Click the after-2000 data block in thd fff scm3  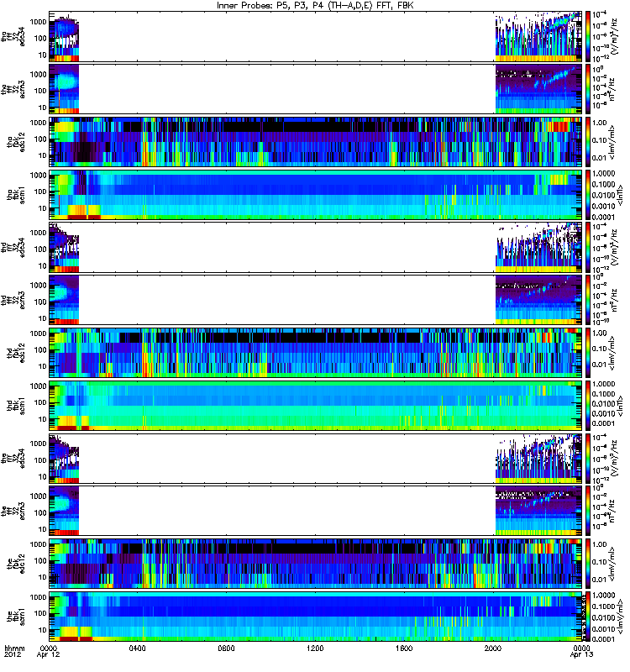(538, 300)
